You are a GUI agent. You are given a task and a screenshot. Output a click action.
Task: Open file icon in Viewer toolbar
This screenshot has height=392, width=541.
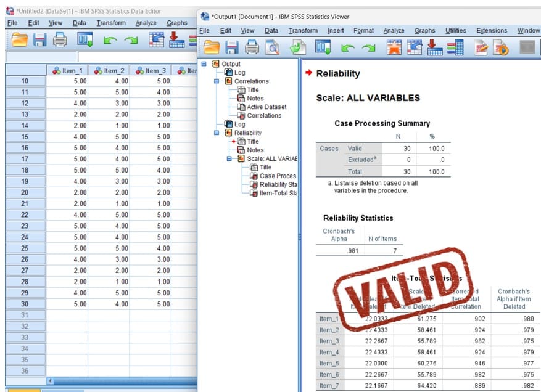coord(211,48)
